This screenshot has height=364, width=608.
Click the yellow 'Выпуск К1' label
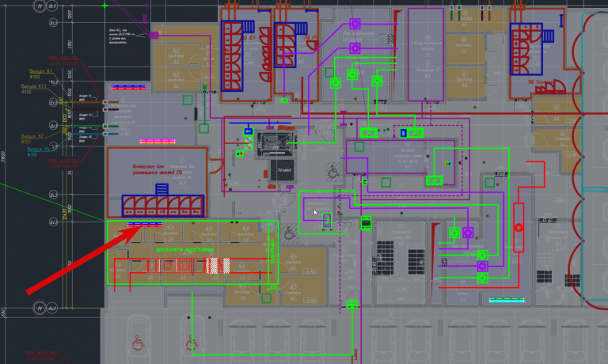[40, 71]
